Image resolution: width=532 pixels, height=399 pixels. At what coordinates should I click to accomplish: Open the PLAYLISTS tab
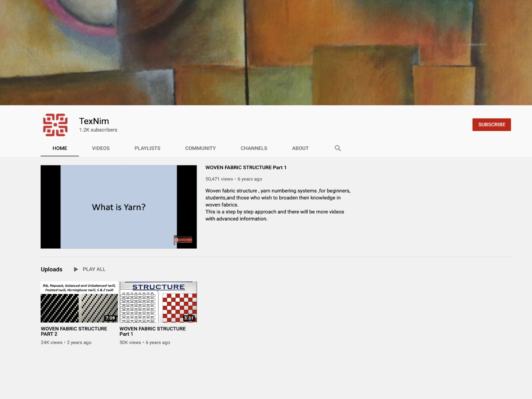click(x=148, y=148)
